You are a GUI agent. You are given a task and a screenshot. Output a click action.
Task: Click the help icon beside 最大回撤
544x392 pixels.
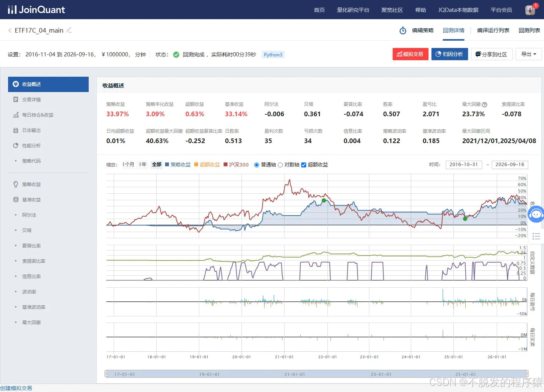tap(484, 104)
